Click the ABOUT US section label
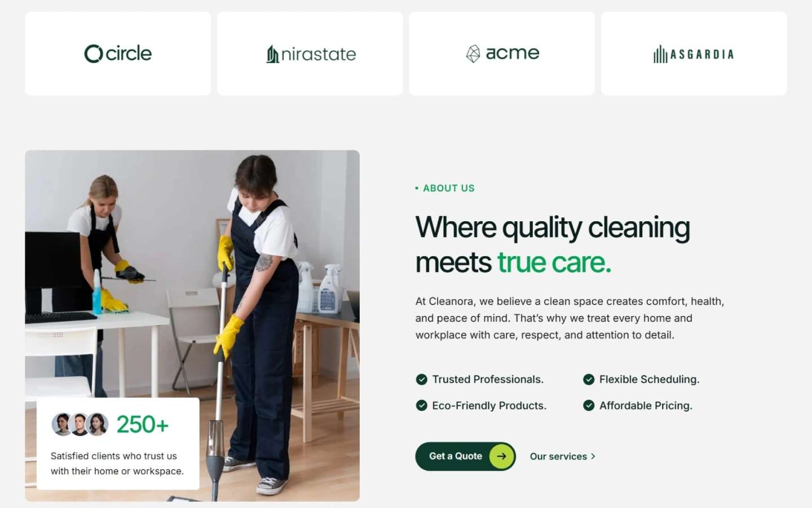Screen dimensions: 812x508 point(445,188)
